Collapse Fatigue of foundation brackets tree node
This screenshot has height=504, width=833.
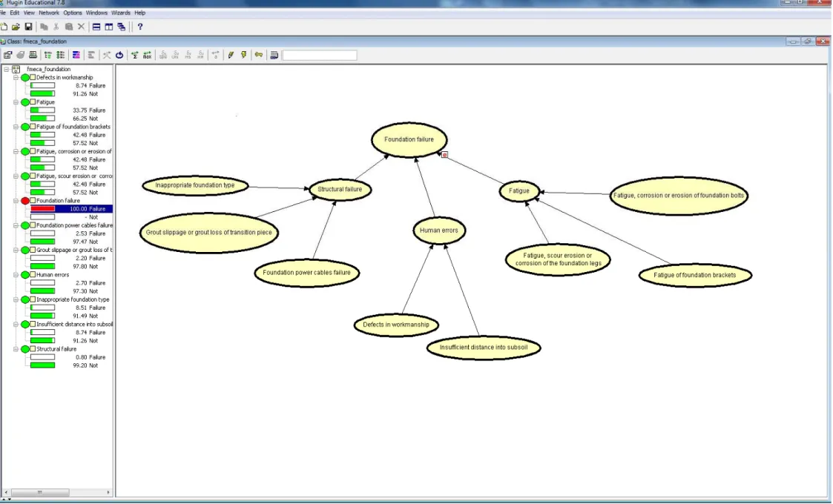tap(16, 127)
